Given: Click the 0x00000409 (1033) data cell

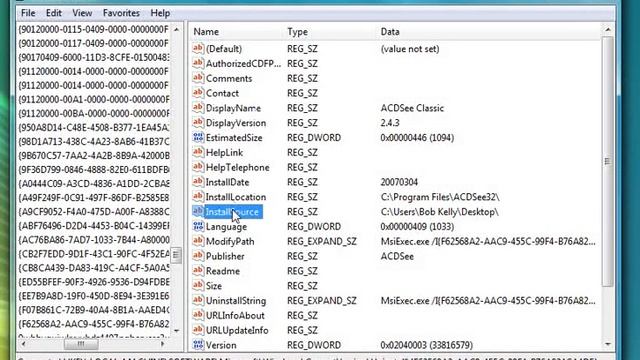Looking at the screenshot, I should coord(417,227).
